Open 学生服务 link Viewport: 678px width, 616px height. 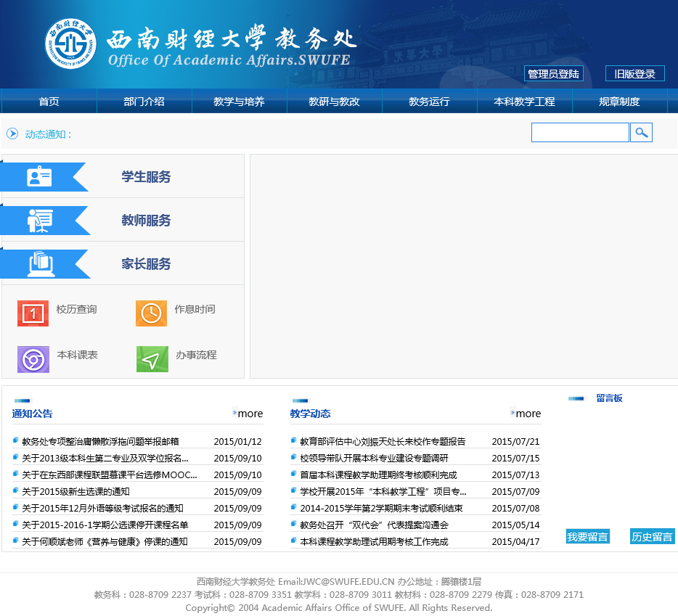(146, 177)
